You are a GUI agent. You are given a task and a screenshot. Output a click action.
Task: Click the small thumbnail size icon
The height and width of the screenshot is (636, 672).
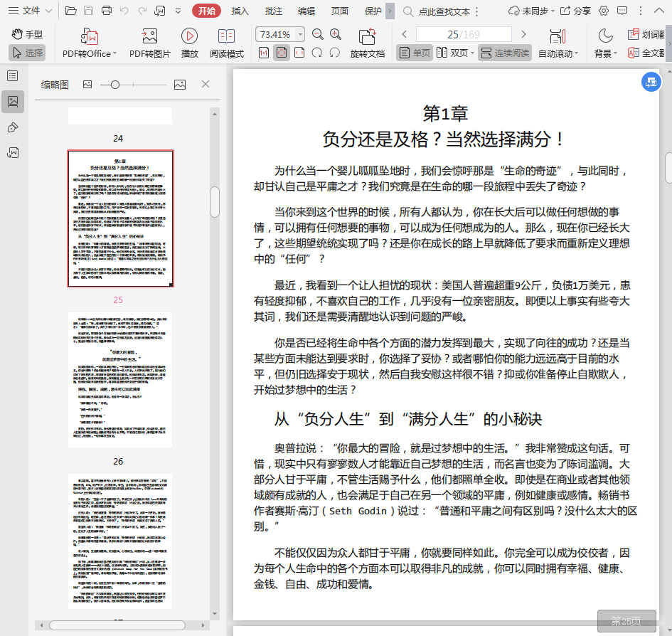[x=87, y=85]
